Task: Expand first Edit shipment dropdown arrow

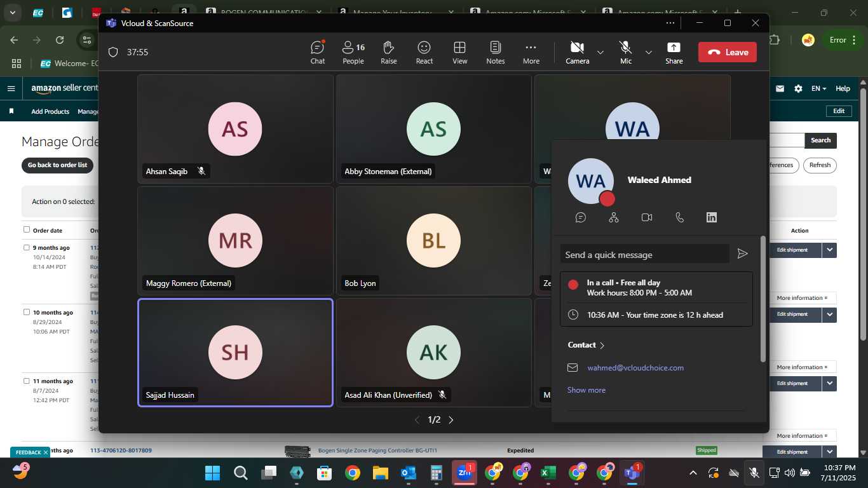Action: tap(829, 250)
